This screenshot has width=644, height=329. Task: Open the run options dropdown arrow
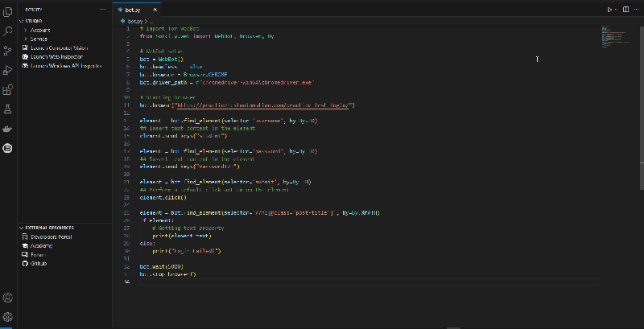(x=616, y=10)
